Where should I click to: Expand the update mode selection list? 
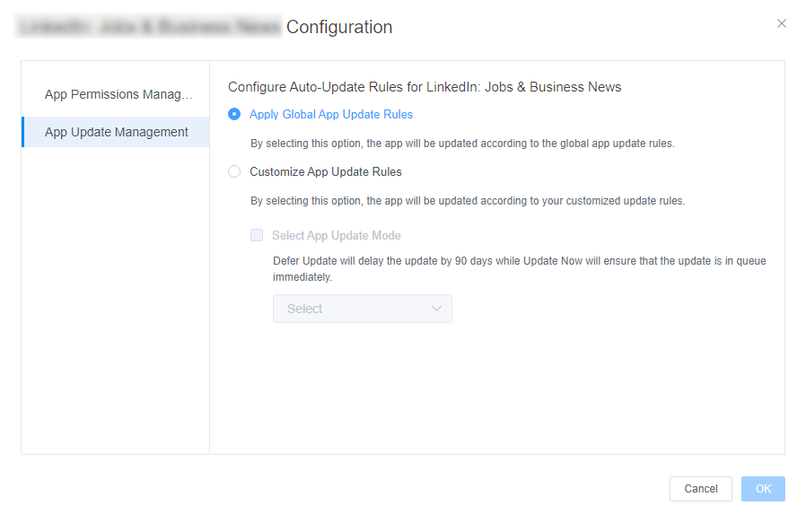click(x=362, y=309)
